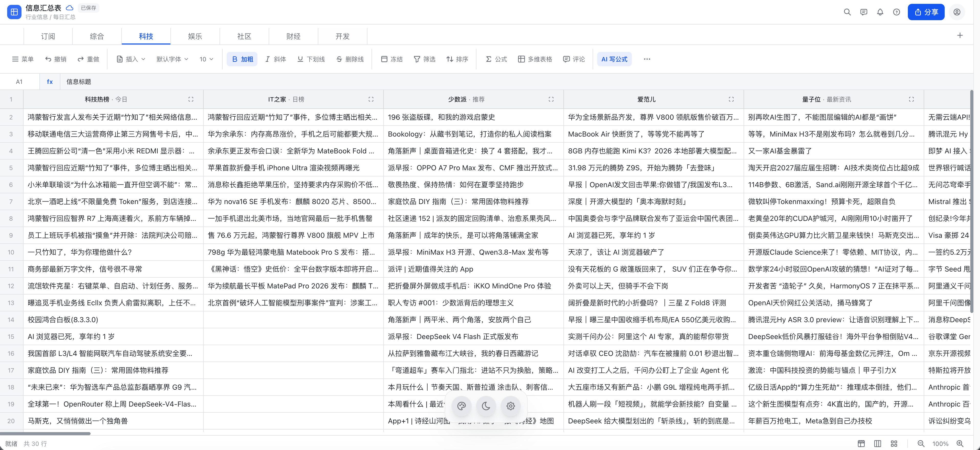The image size is (980, 450).
Task: Expand the 少数派 column fullscreen icon
Action: [551, 99]
